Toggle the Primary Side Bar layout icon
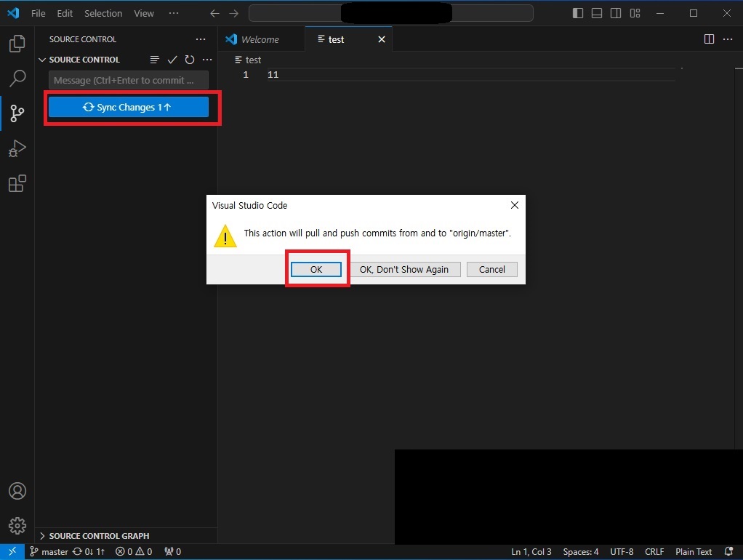 (578, 13)
